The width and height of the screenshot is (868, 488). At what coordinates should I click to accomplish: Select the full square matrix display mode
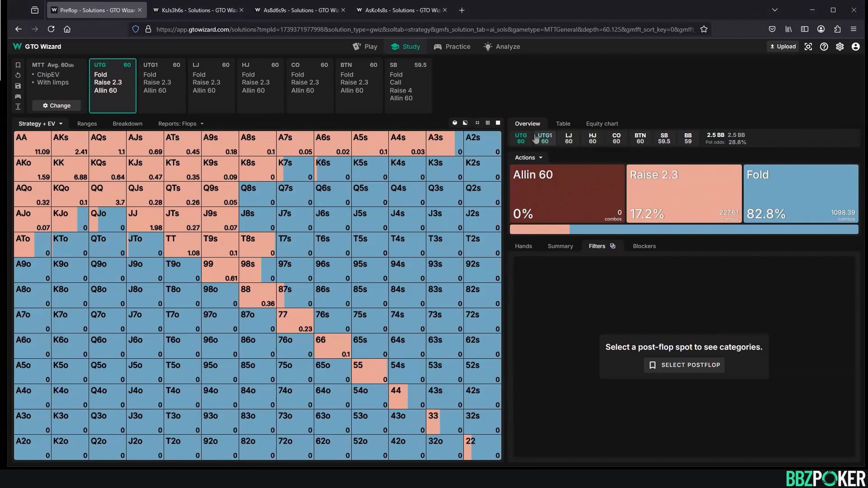(498, 123)
